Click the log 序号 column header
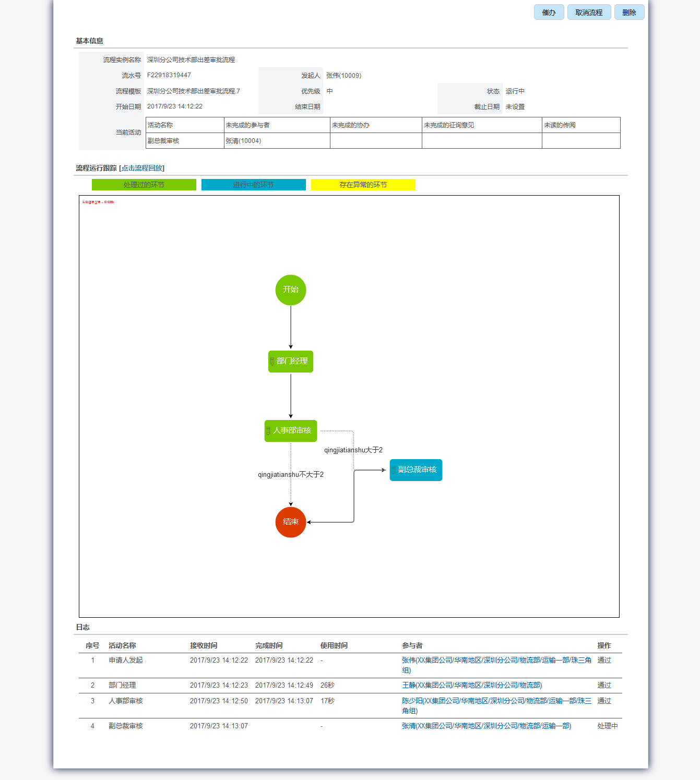This screenshot has width=700, height=780. 92,645
